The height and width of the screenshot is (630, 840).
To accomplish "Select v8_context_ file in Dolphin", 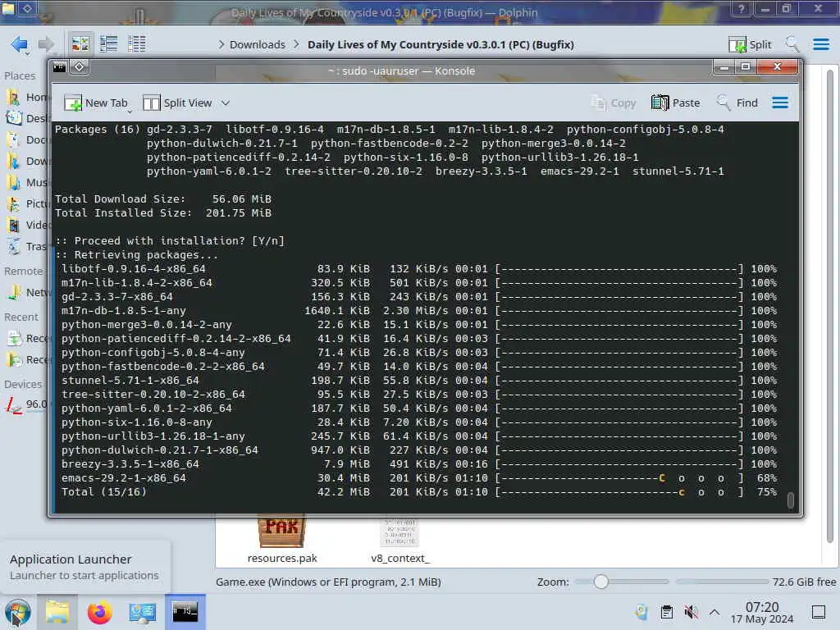I will [400, 540].
